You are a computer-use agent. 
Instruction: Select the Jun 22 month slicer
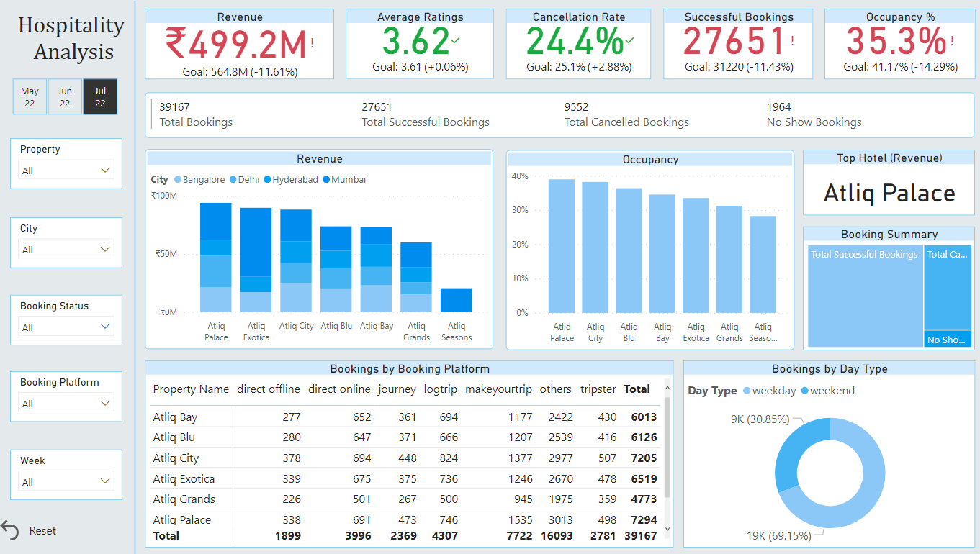click(x=65, y=97)
